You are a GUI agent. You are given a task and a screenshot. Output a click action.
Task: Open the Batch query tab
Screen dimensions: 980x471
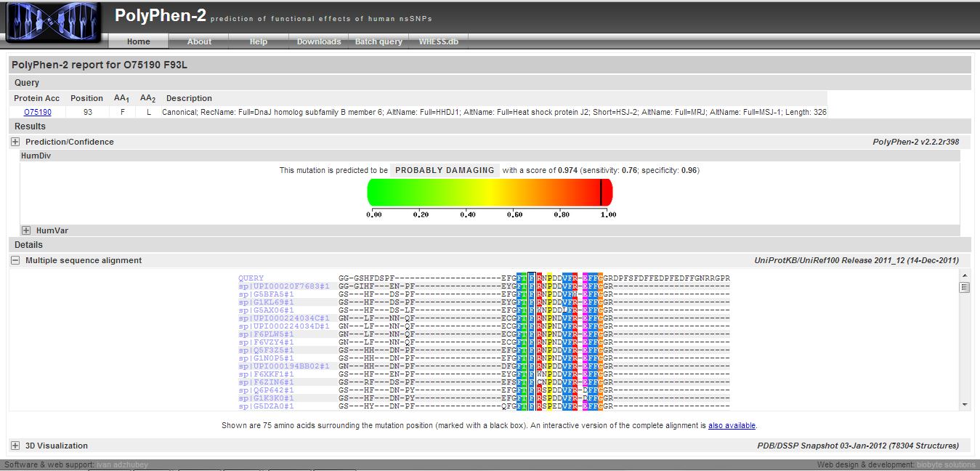coord(378,41)
